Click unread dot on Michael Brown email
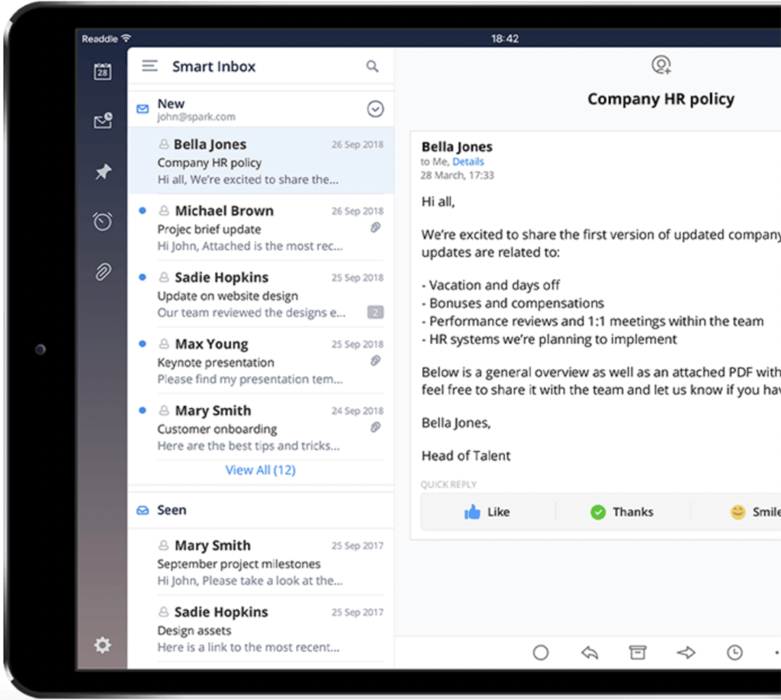The image size is (781, 700). [143, 210]
